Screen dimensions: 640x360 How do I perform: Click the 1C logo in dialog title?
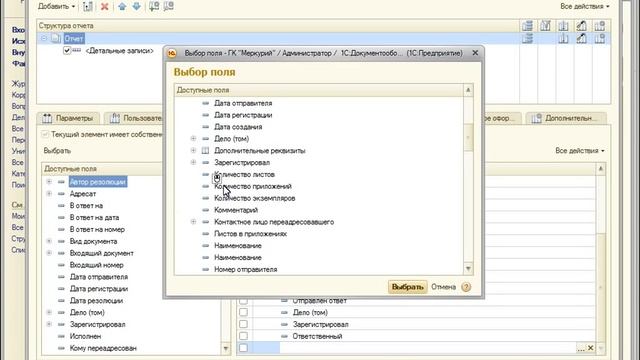[172, 53]
